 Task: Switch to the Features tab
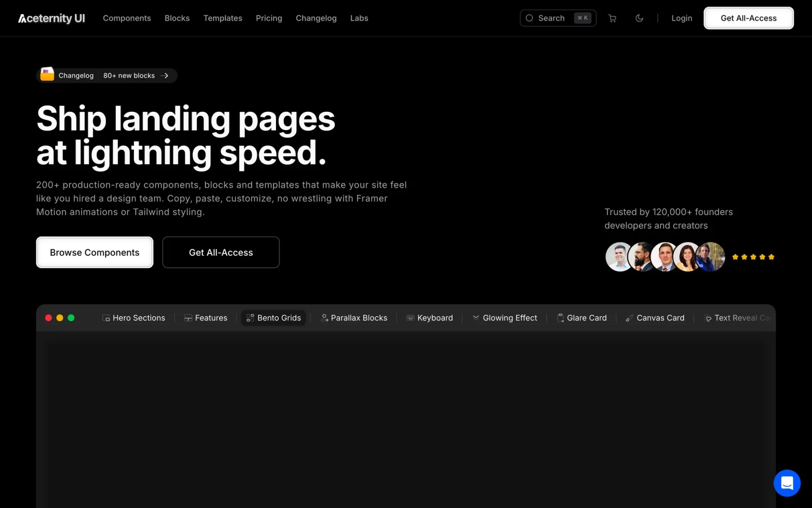(206, 318)
